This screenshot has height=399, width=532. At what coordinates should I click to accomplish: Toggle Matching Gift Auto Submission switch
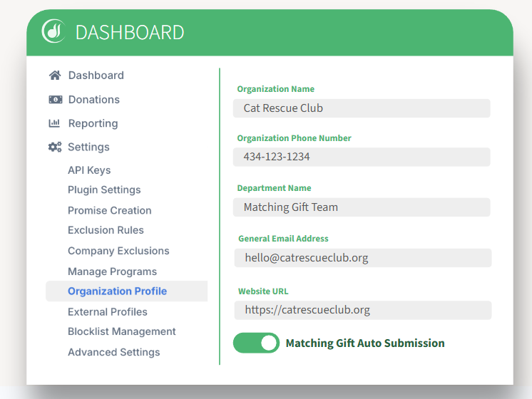click(x=256, y=343)
